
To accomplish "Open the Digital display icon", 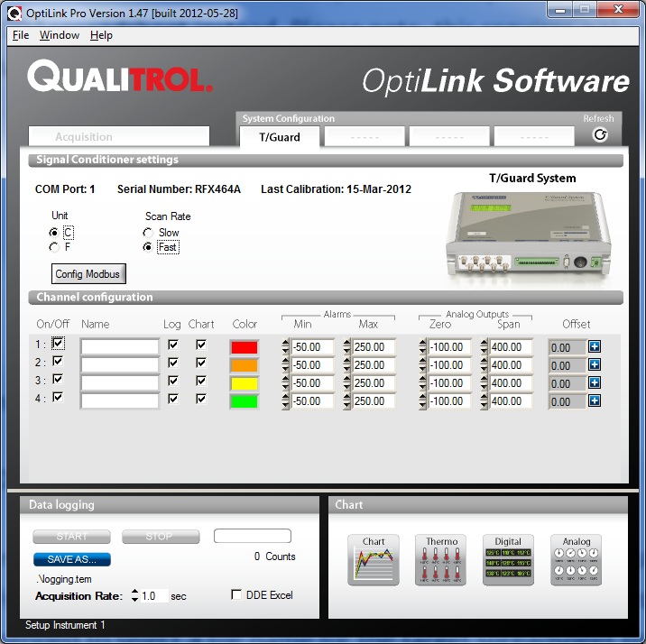I will [508, 560].
